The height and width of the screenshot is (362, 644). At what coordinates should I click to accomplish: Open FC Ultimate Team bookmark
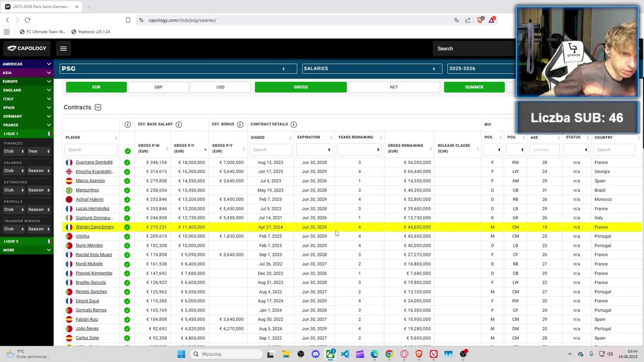(42, 32)
